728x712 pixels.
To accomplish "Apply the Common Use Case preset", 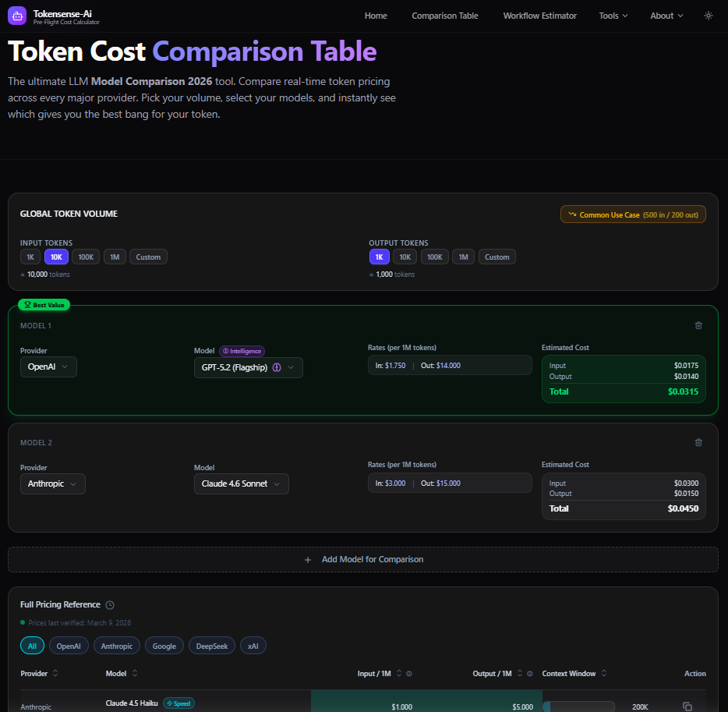I will click(x=632, y=214).
